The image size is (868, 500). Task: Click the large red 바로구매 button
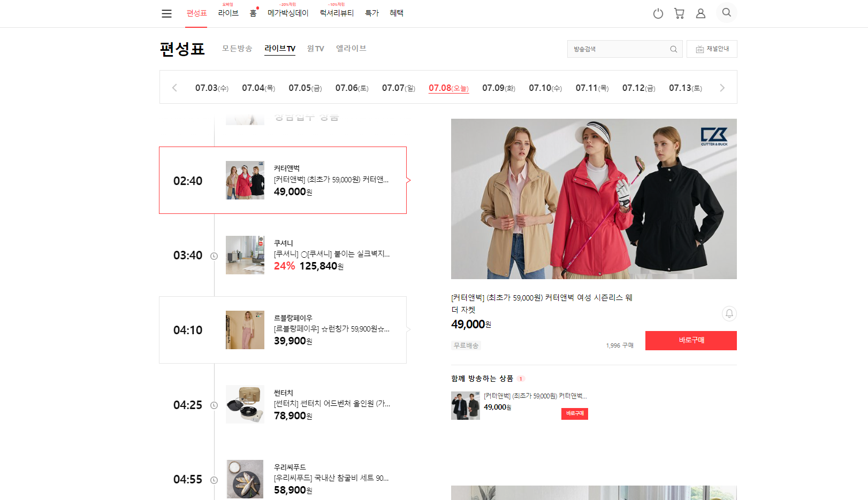[691, 341]
